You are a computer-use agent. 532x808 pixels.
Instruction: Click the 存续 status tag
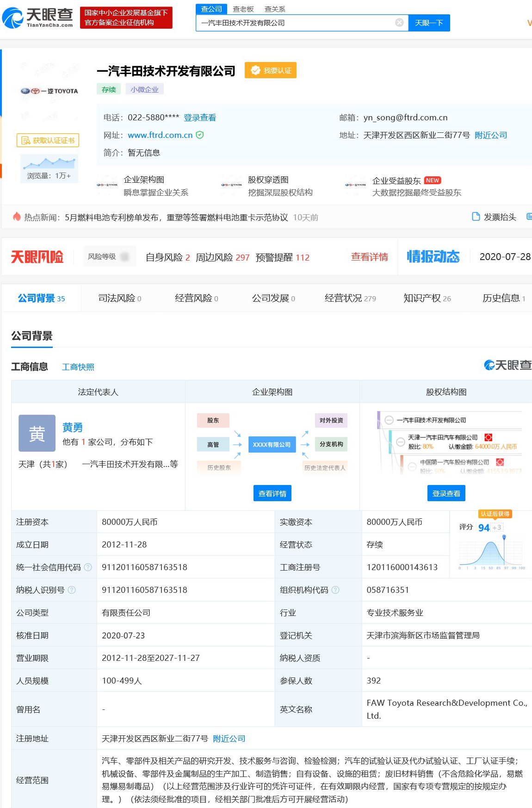tap(109, 89)
